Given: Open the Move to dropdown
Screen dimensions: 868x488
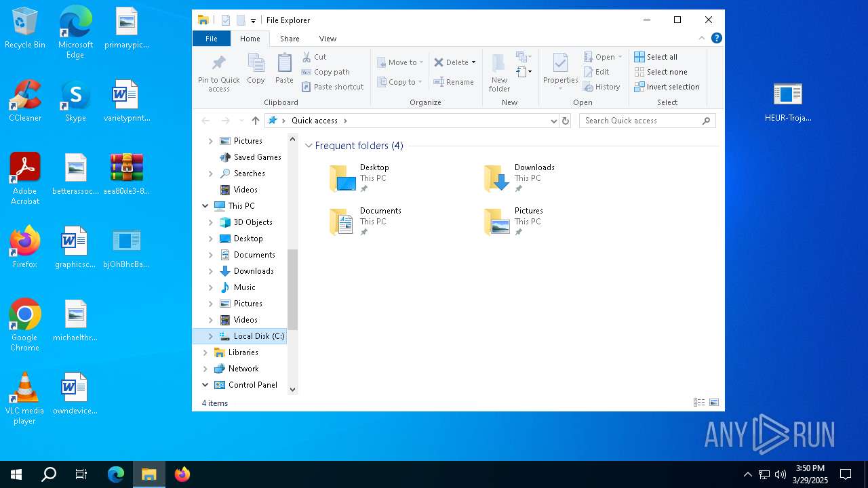Looking at the screenshot, I should (x=400, y=62).
